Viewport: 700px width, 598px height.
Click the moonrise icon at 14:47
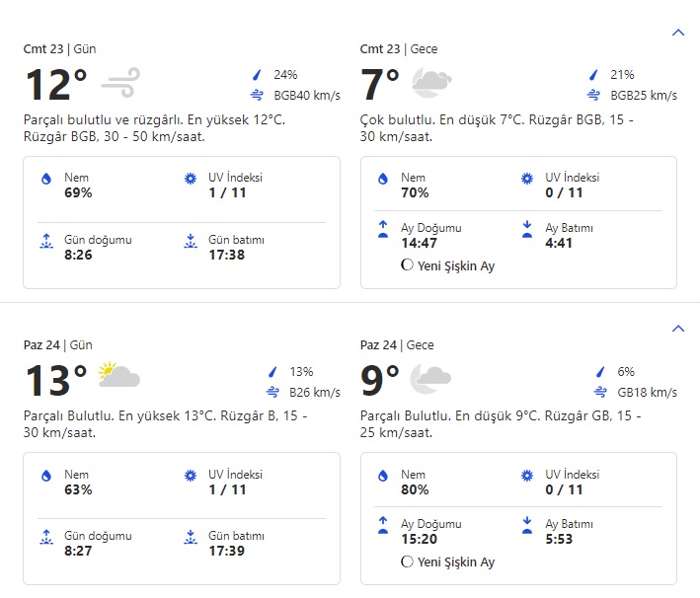pyautogui.click(x=383, y=229)
